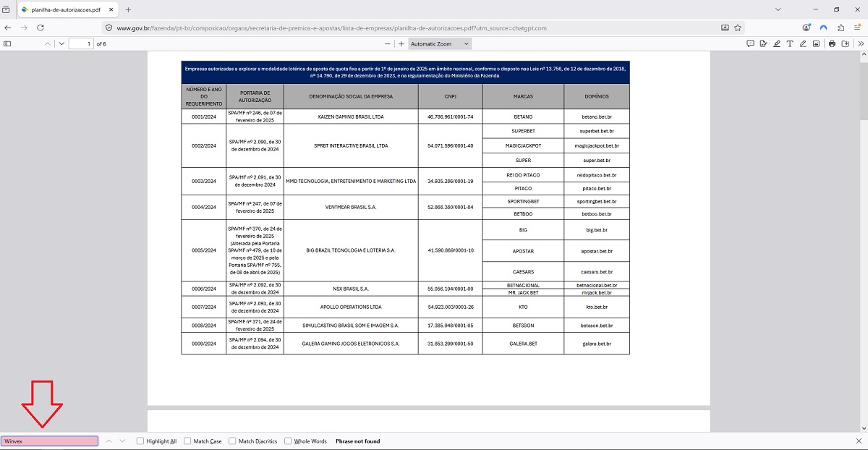This screenshot has height=450, width=868.
Task: Click REI DO PITACO brand cell
Action: click(x=522, y=175)
